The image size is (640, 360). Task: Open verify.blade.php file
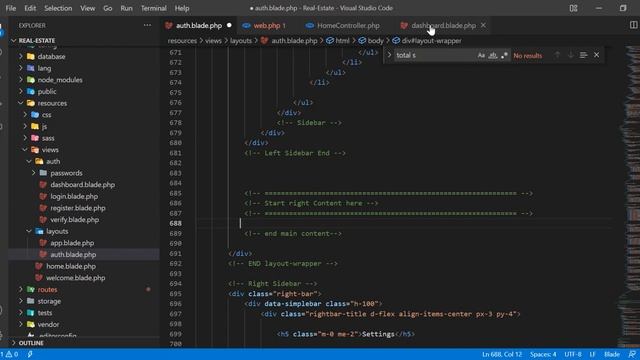[x=74, y=220]
